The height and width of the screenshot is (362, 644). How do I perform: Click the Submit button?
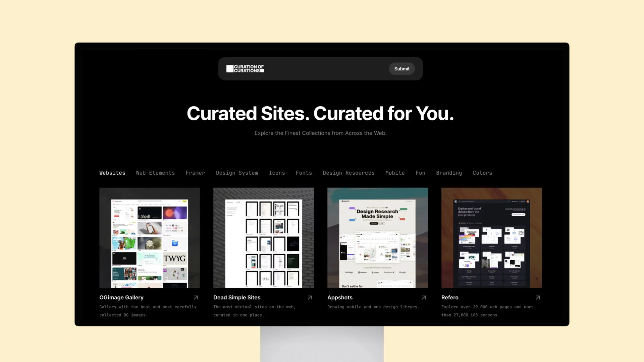(401, 68)
